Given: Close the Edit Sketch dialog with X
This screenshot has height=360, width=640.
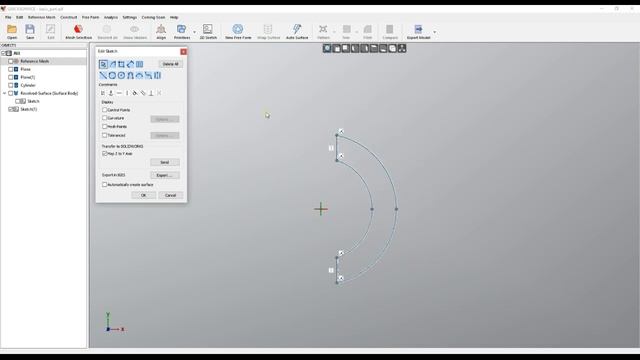Looking at the screenshot, I should [x=183, y=51].
